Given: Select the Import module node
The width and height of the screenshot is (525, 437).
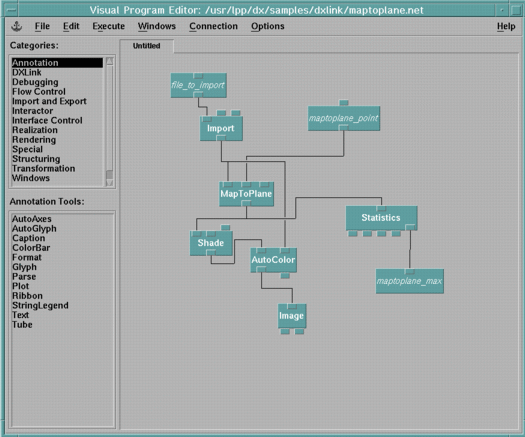Looking at the screenshot, I should 221,129.
